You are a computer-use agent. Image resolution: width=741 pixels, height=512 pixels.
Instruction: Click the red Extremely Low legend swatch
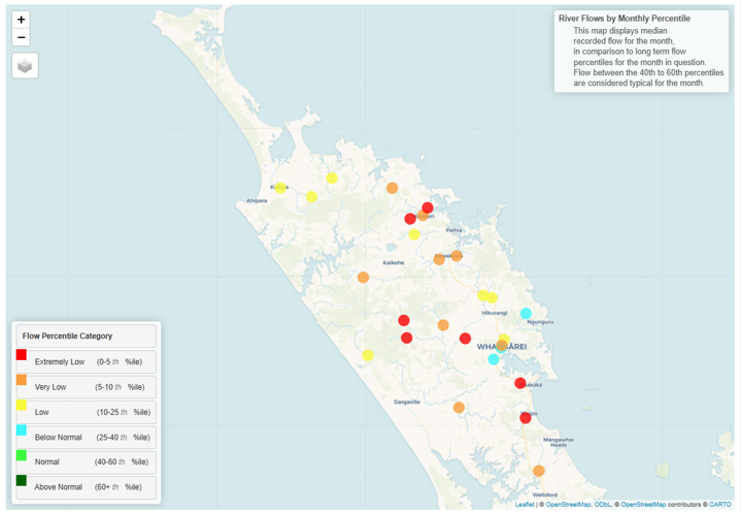(21, 355)
